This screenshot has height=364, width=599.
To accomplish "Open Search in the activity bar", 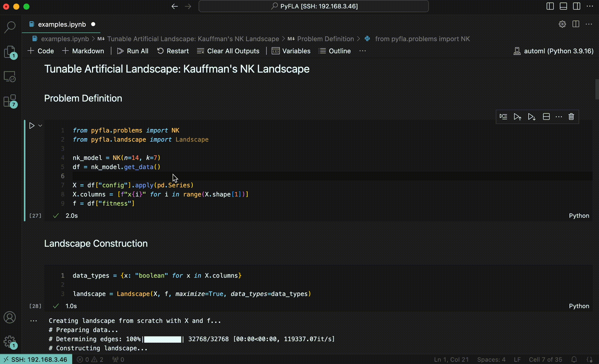I will (10, 27).
